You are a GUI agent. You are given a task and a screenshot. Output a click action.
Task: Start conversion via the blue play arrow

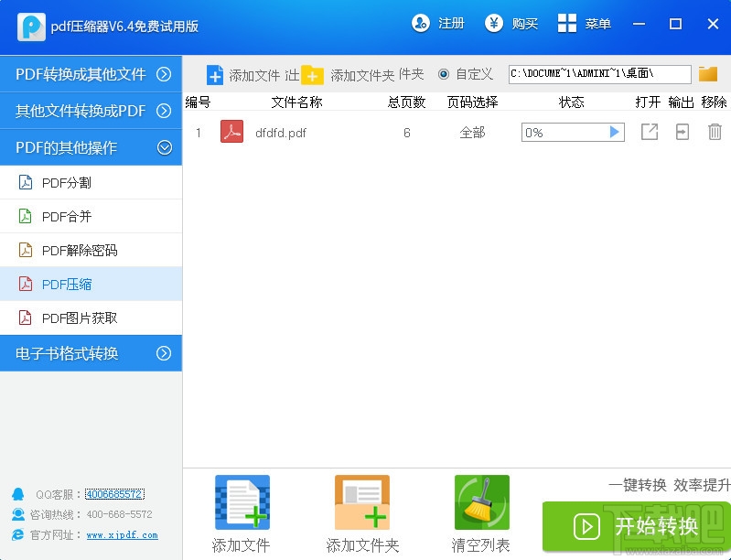click(x=615, y=133)
